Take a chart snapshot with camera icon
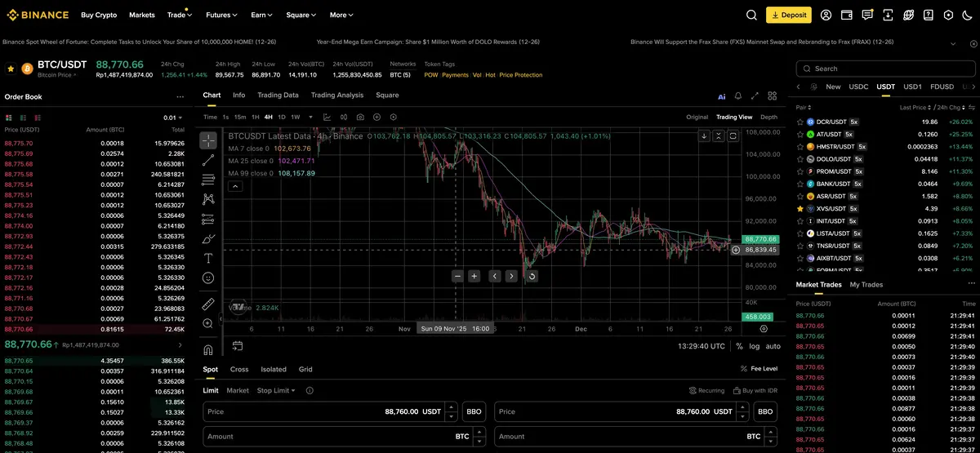 tap(360, 117)
